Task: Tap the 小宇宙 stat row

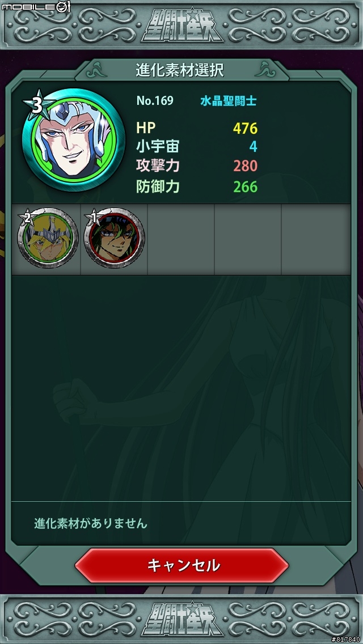Action: coord(197,147)
